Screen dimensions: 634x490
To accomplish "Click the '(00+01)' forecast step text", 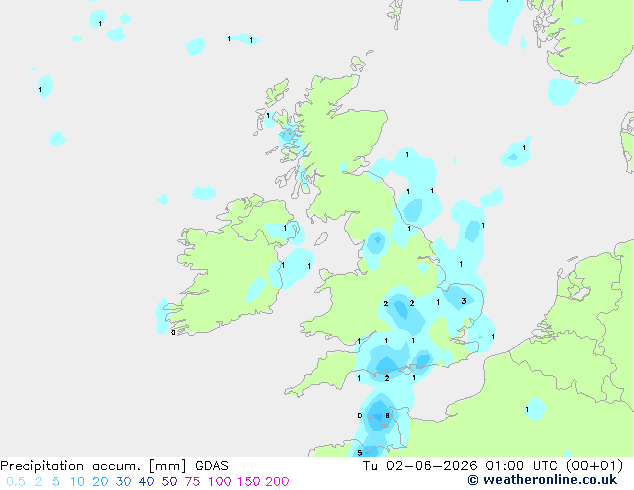I will coord(594,466).
